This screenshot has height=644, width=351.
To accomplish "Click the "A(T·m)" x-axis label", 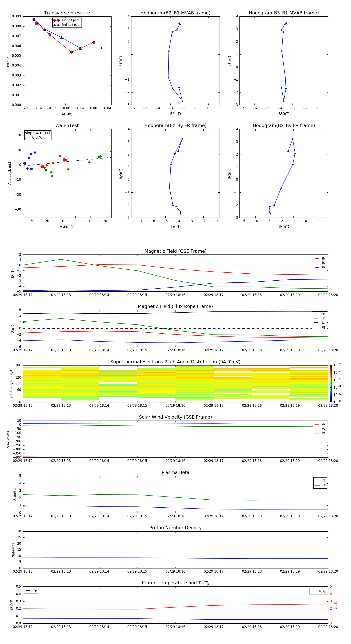I will [67, 114].
